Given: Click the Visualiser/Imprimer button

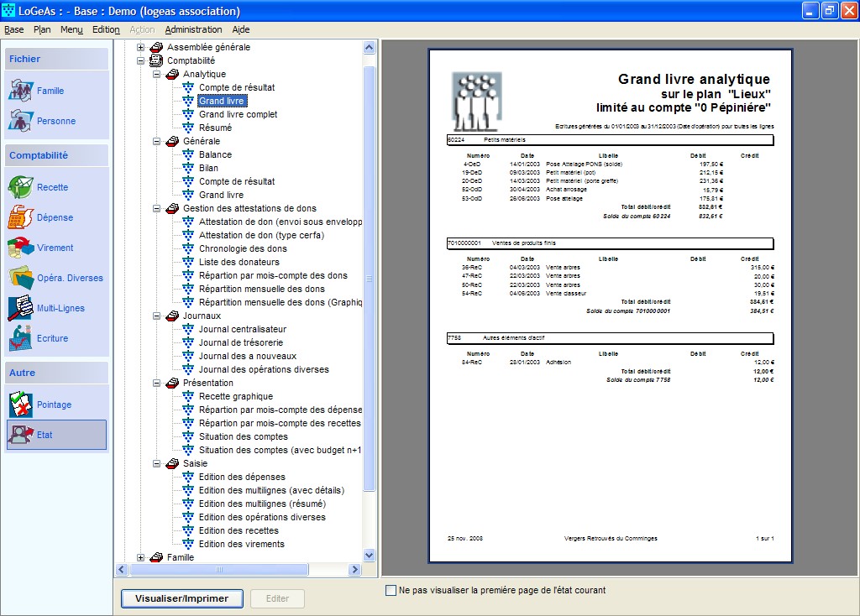Looking at the screenshot, I should click(182, 598).
